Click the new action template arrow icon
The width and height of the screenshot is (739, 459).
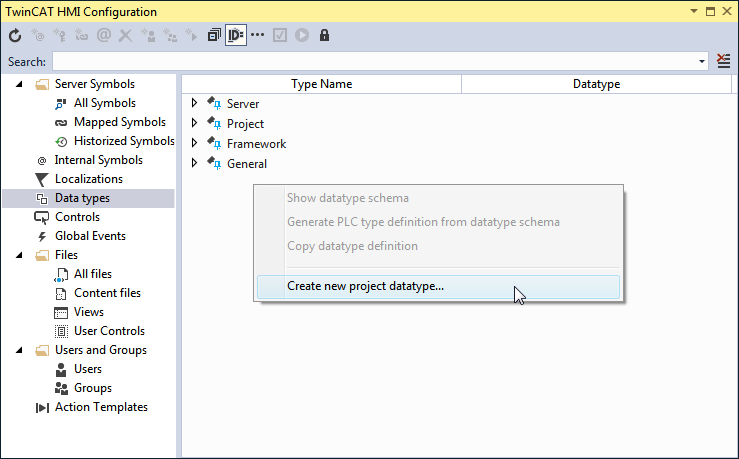(x=191, y=35)
